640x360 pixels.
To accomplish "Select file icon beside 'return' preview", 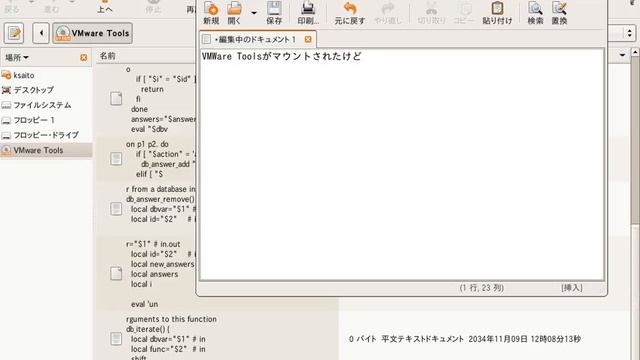I will pos(116,98).
